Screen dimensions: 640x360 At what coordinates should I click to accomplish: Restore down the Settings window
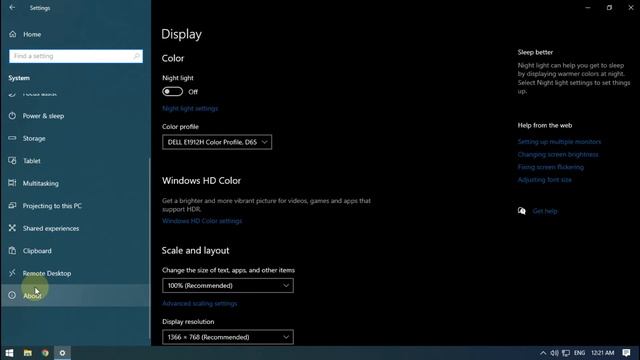tap(609, 7)
